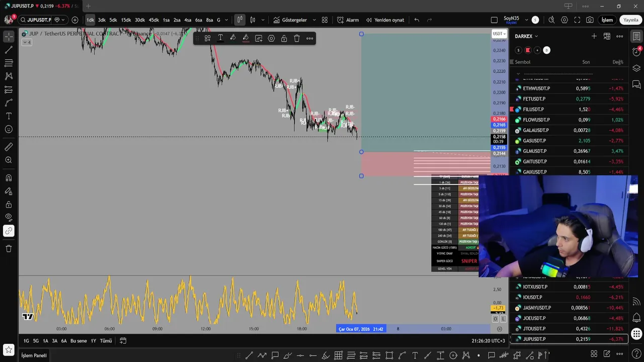Screen dimensions: 644x362
Task: Open the İşlem Paneli tab
Action: (34, 355)
